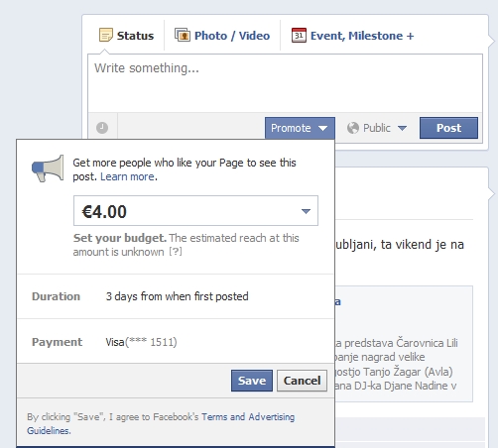
Task: Click the Status note icon
Action: [x=106, y=35]
